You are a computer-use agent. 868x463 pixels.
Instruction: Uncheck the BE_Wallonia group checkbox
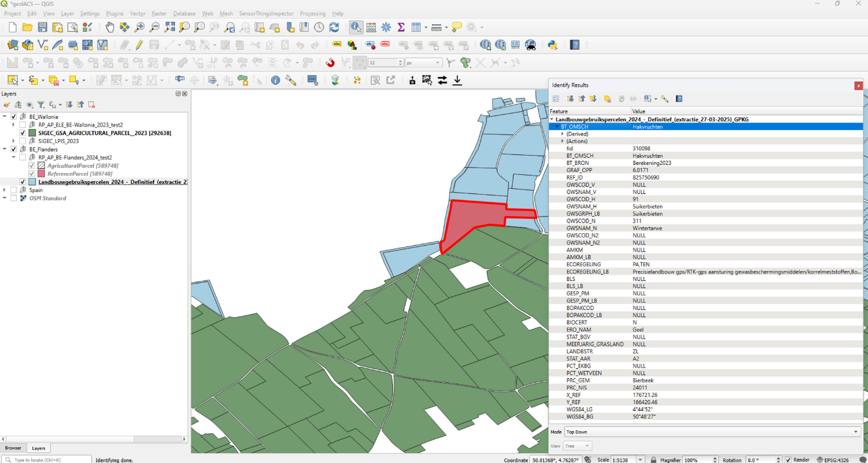(14, 117)
